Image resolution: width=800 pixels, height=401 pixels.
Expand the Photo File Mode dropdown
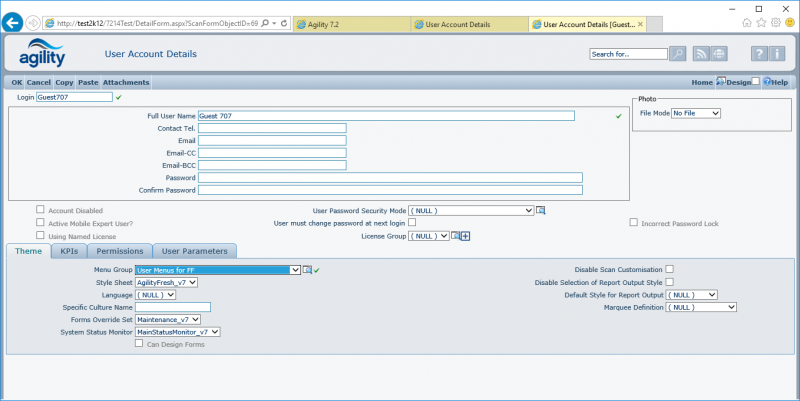695,114
